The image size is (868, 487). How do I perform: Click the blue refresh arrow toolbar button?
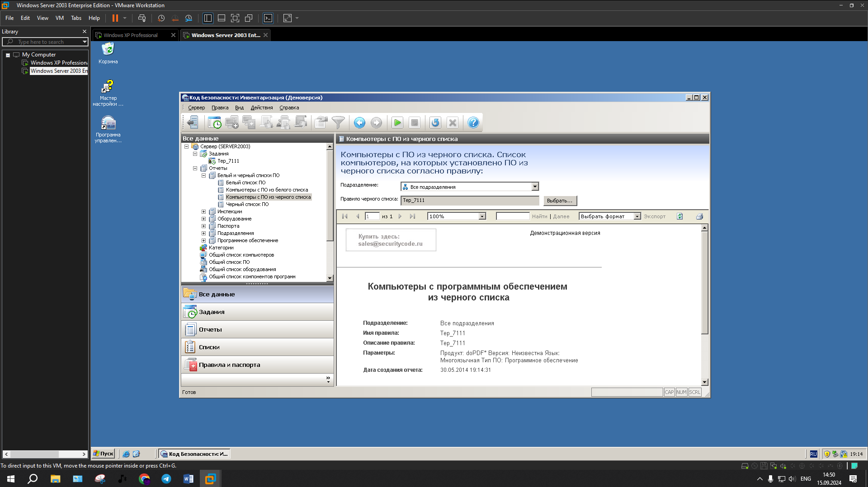click(435, 122)
